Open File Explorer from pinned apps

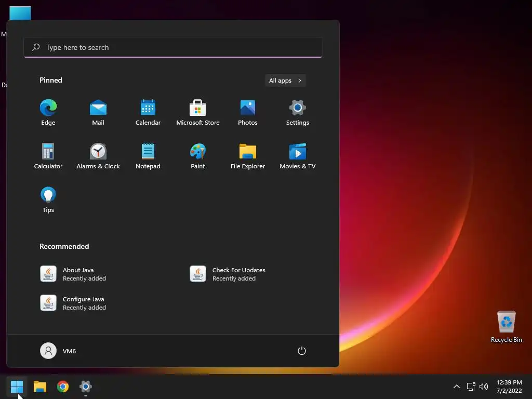pyautogui.click(x=248, y=156)
